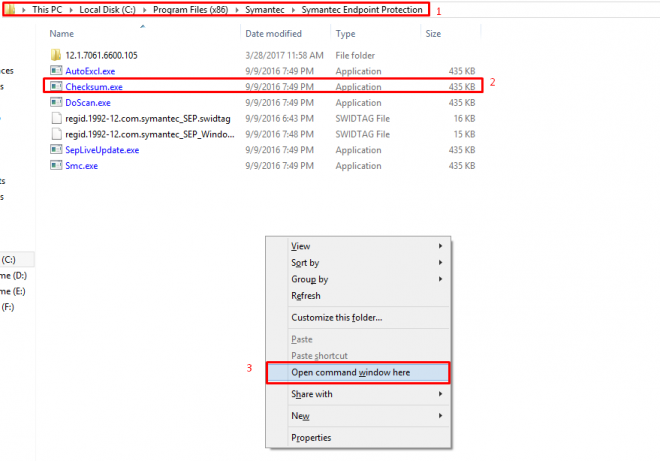Click the SepLiveUpdate.exe application icon
This screenshot has height=461, width=660.
tap(56, 149)
